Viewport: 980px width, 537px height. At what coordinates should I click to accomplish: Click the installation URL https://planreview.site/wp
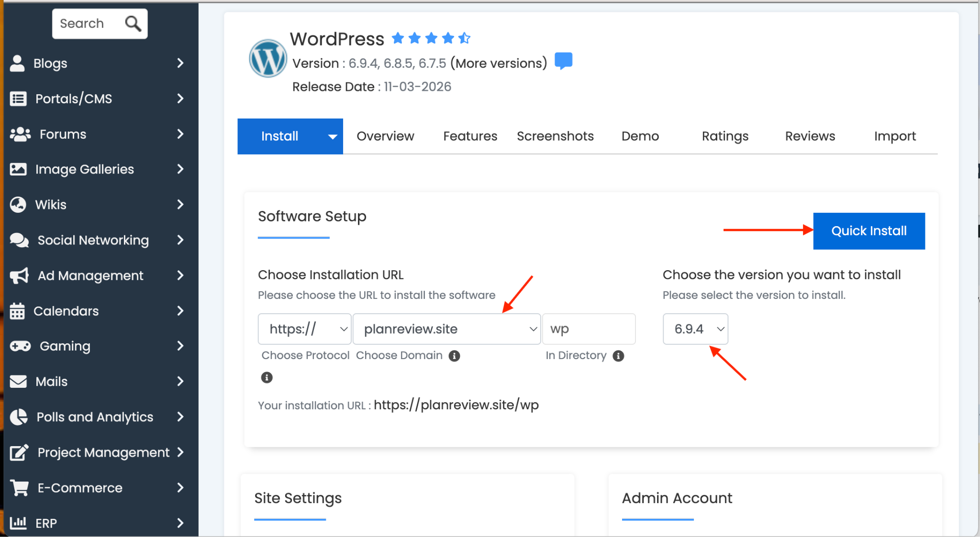coord(456,405)
